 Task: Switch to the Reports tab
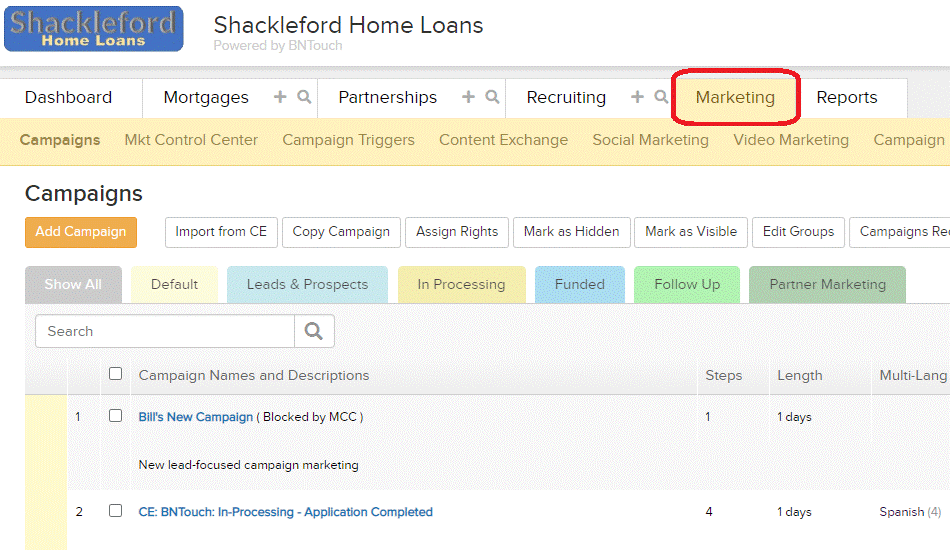point(846,98)
